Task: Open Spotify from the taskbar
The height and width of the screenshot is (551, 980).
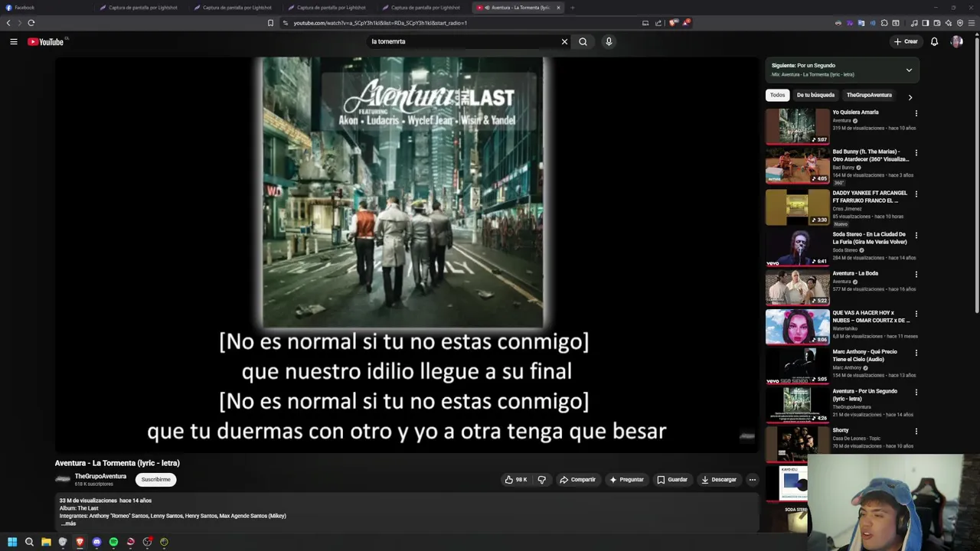Action: click(113, 542)
